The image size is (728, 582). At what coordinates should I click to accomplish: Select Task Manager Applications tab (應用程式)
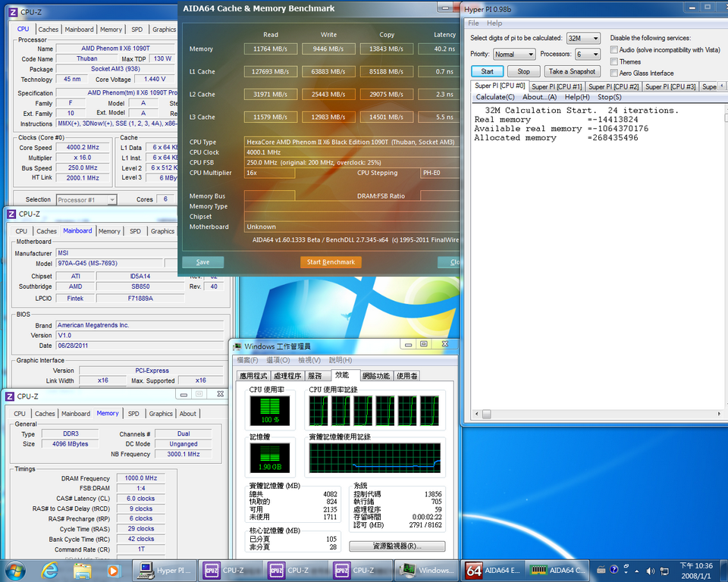click(x=253, y=376)
